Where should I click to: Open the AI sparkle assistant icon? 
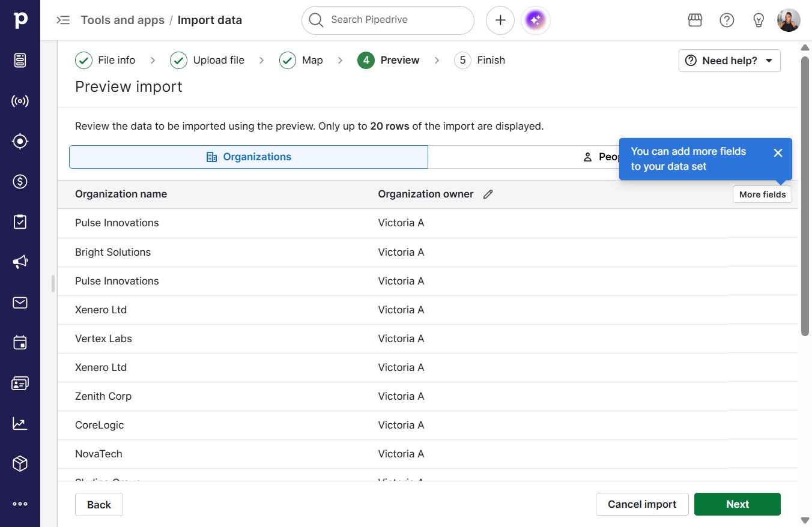click(x=536, y=20)
